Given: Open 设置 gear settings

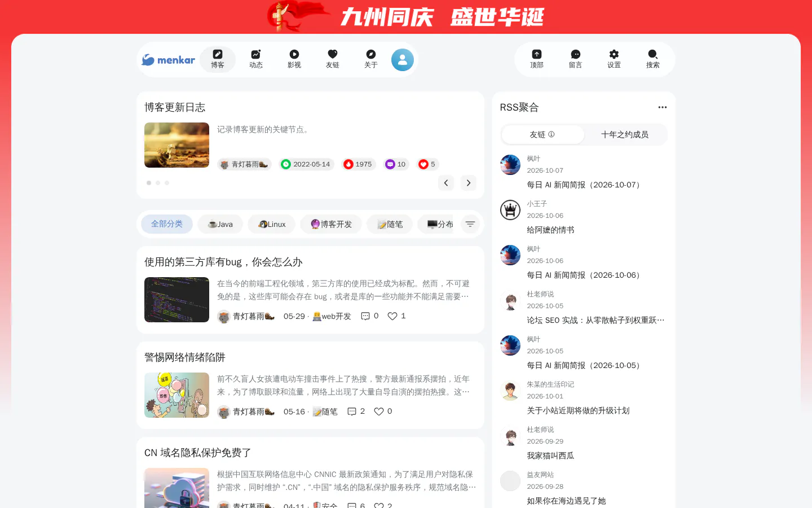Looking at the screenshot, I should click(x=614, y=59).
